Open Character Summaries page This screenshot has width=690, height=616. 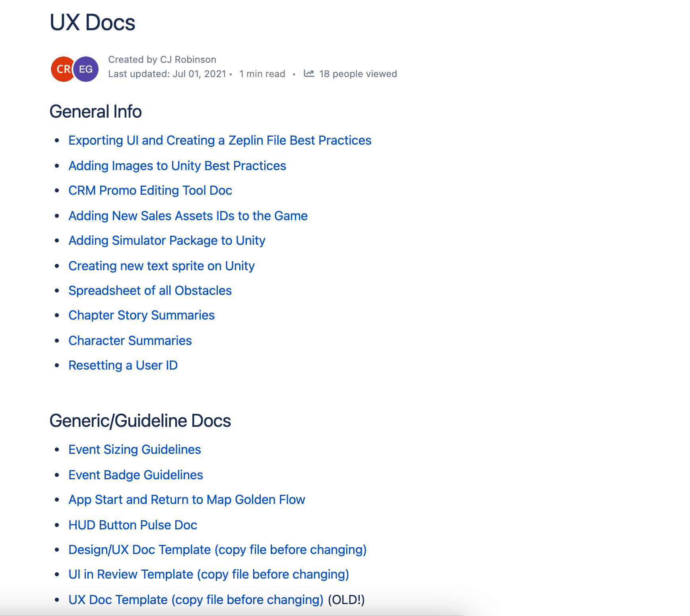(130, 341)
